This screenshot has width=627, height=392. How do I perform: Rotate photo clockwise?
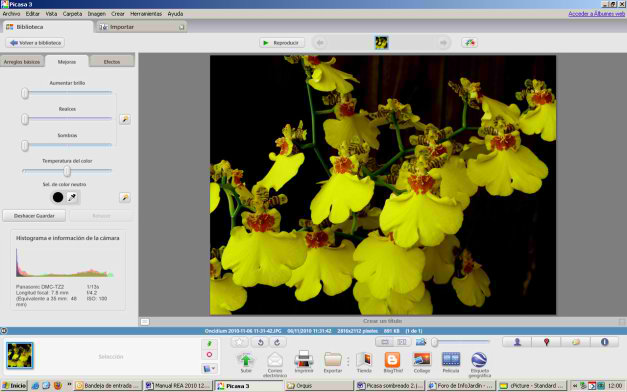coord(278,342)
